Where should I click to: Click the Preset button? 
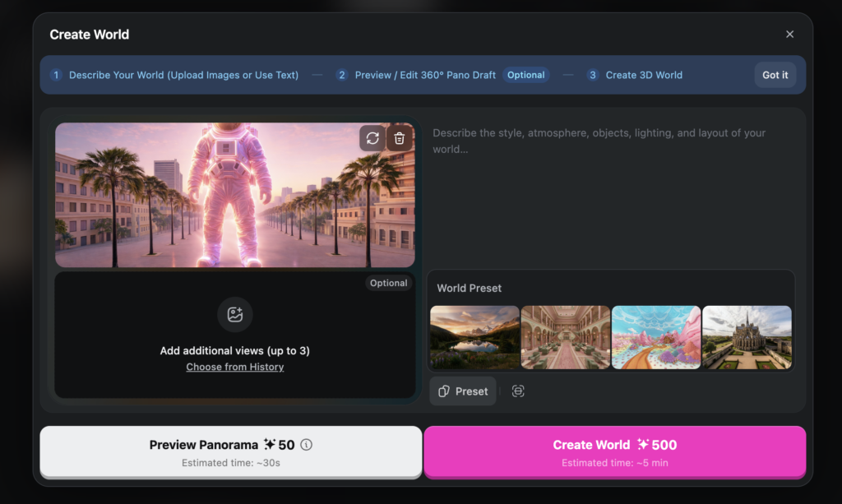(463, 391)
